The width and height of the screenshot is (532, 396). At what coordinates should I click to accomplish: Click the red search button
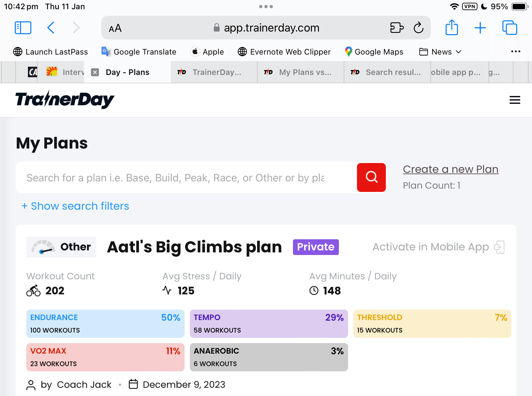point(371,177)
